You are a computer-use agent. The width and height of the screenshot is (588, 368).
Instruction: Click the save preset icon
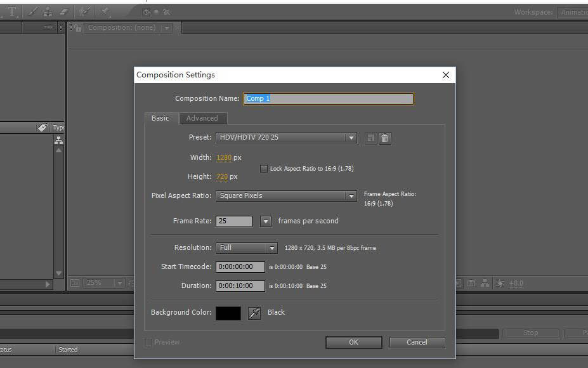click(371, 138)
